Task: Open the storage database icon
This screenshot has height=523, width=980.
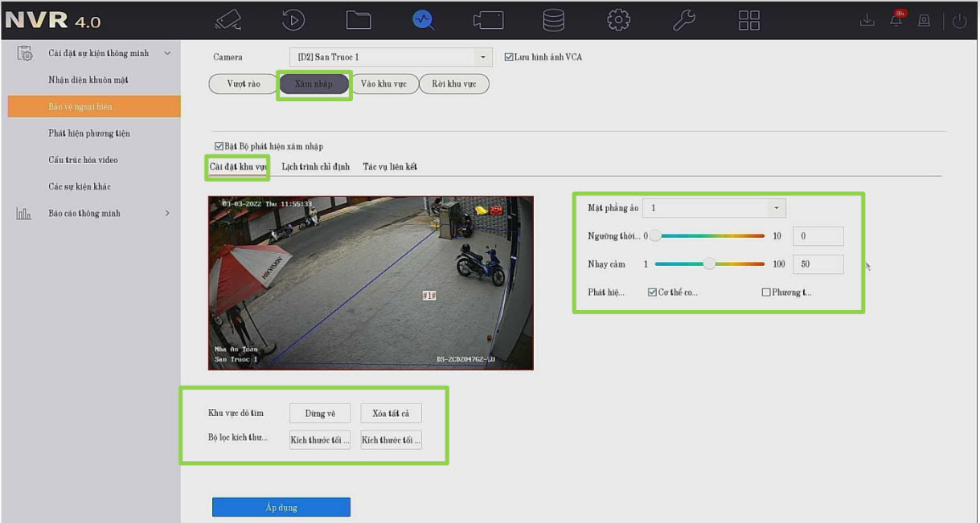Action: (553, 20)
